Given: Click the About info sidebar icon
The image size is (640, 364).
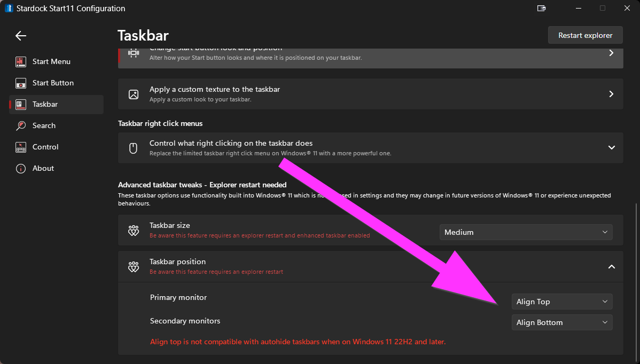Looking at the screenshot, I should 21,168.
